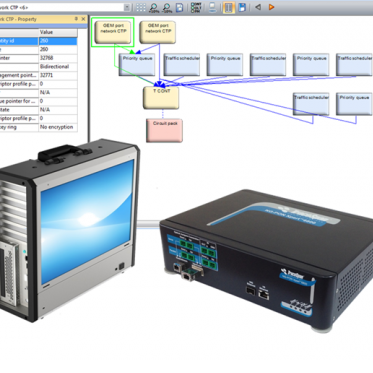The image size is (373, 373).
Task: Click the Value column header
Action: (x=58, y=32)
